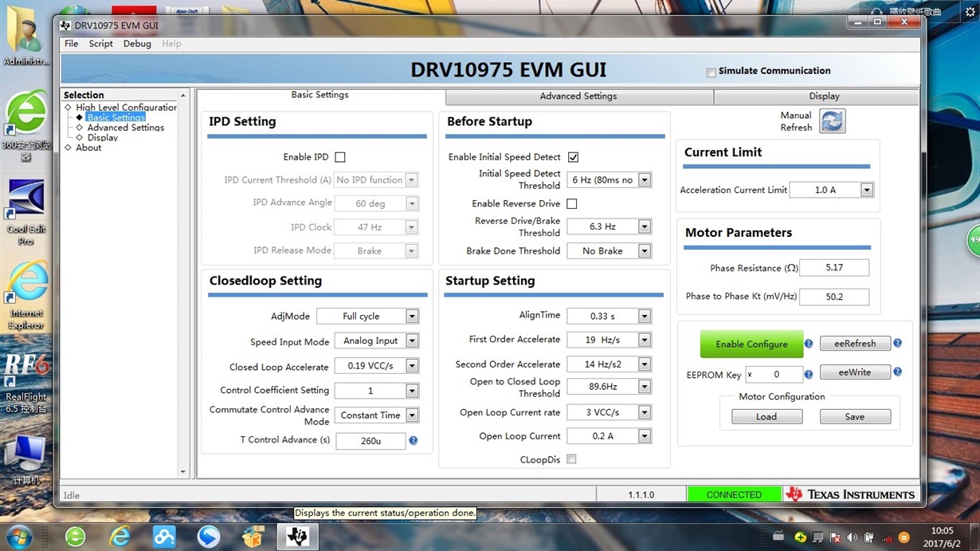Check Enable Reverse Drive
This screenshot has width=980, height=551.
(x=571, y=203)
